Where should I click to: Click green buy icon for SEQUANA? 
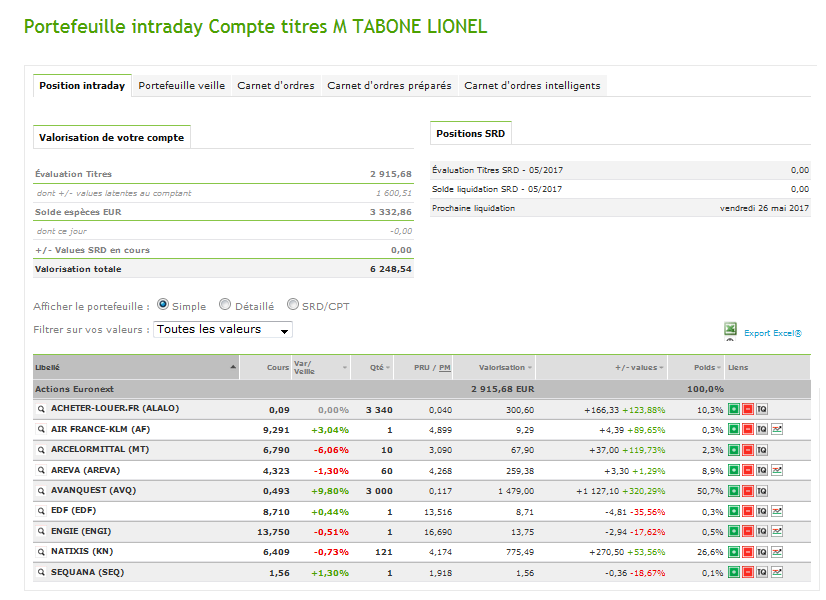tap(733, 572)
